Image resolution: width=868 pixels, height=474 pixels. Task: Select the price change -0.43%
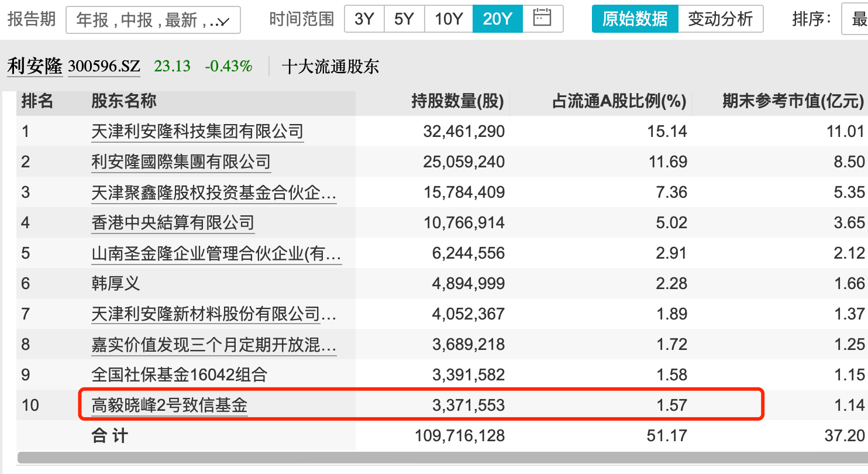[229, 66]
